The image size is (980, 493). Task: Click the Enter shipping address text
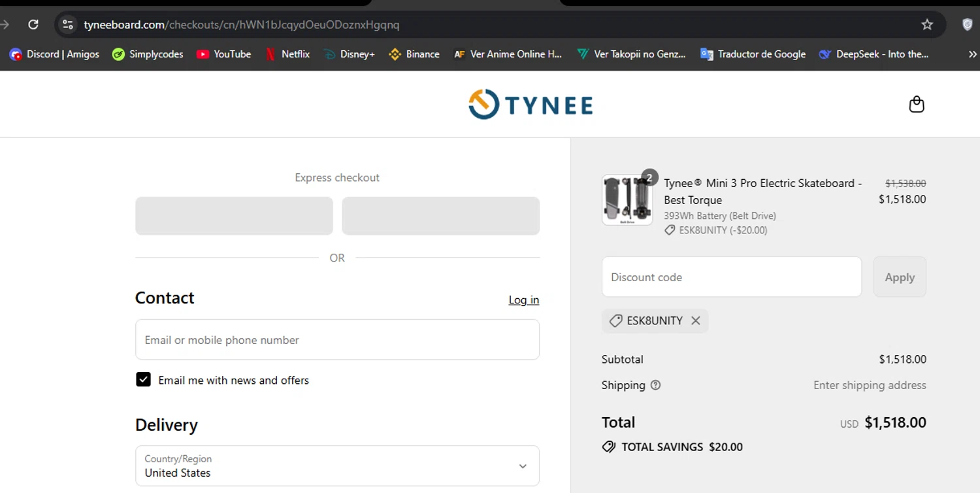click(870, 385)
